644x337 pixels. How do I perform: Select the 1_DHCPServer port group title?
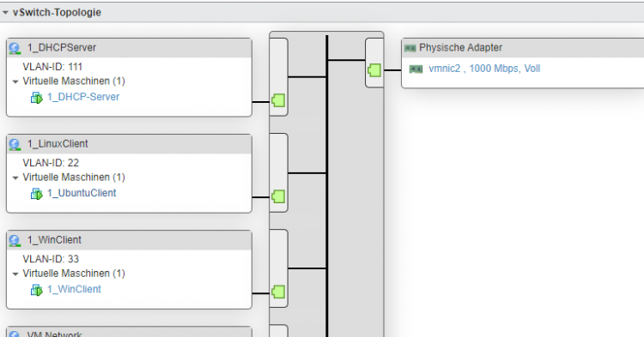tap(62, 47)
